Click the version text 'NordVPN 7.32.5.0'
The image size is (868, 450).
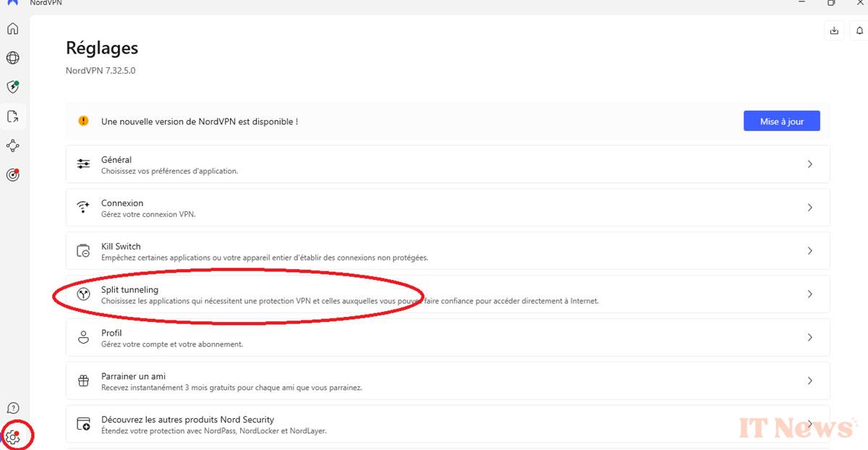pyautogui.click(x=101, y=71)
